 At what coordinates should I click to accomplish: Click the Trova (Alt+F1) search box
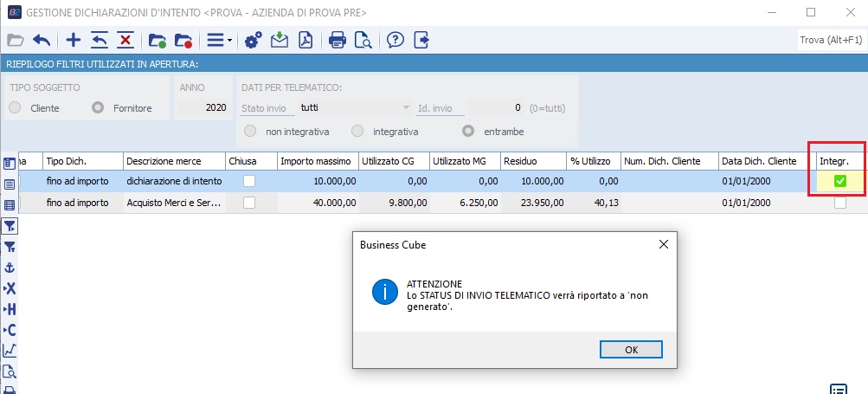(x=831, y=40)
